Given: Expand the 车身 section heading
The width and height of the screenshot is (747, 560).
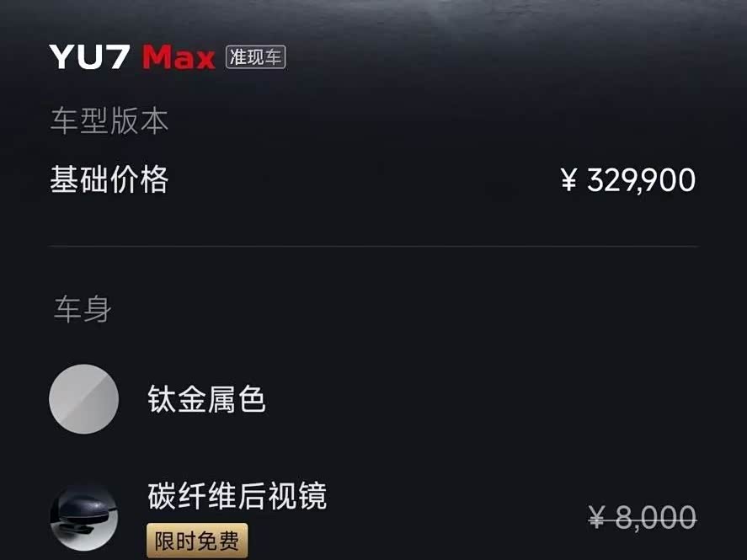Looking at the screenshot, I should [x=83, y=309].
